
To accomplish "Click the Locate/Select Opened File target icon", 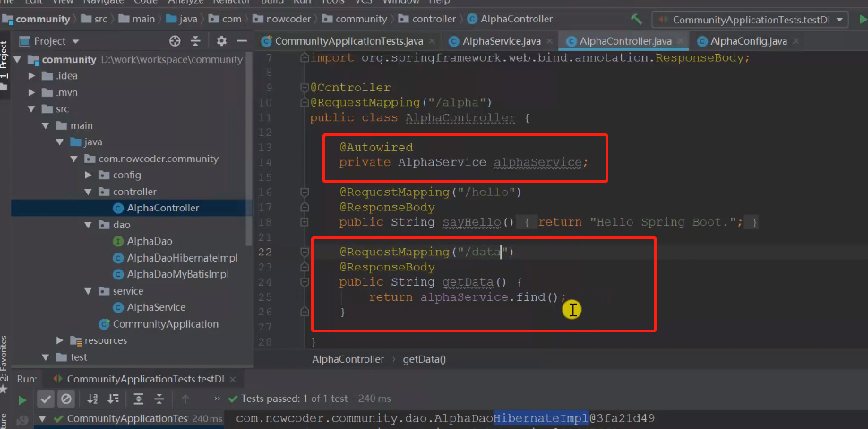I will point(175,41).
